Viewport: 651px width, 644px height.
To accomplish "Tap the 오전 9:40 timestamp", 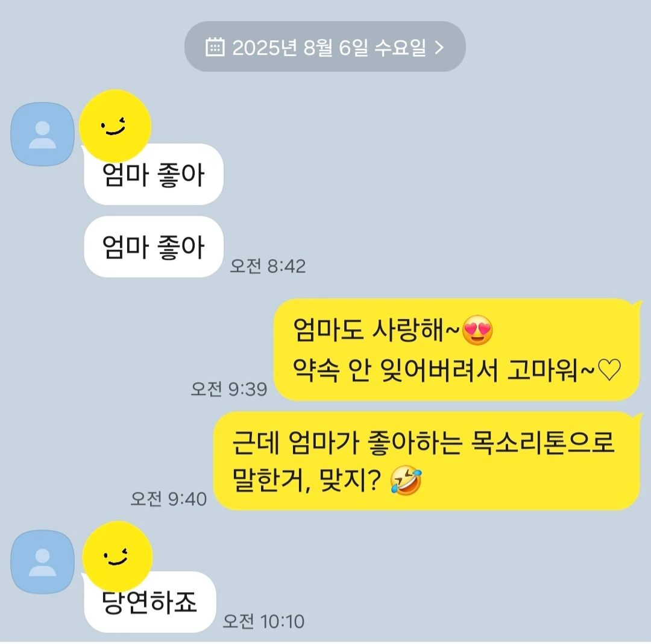I will pos(169,499).
